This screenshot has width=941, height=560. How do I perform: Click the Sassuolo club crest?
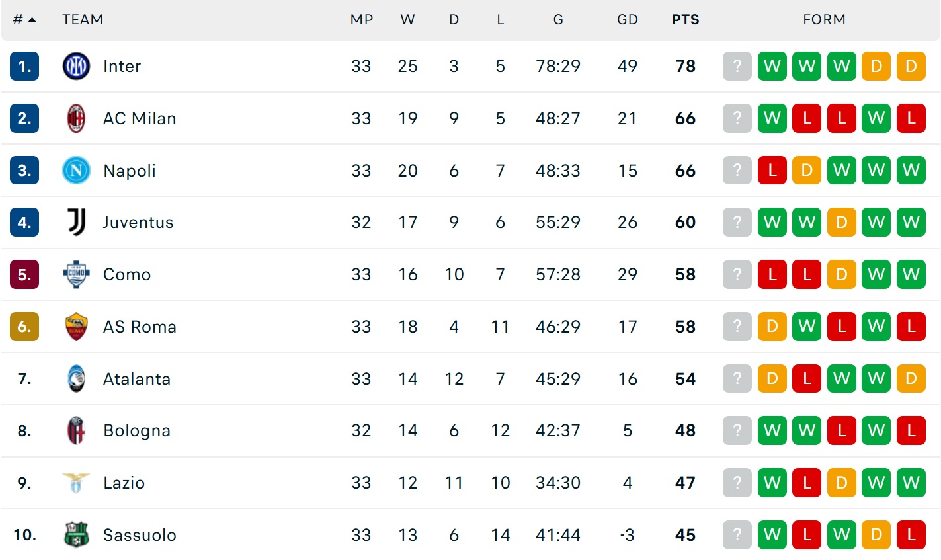(x=76, y=535)
